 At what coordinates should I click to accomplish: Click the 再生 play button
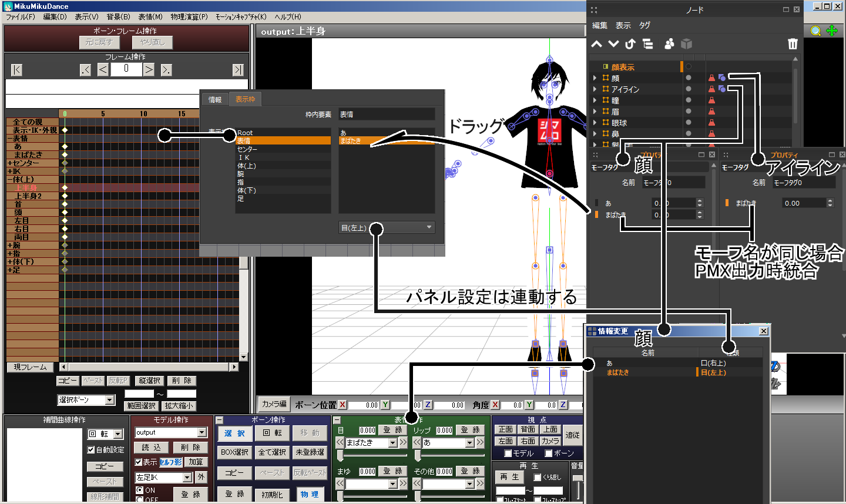509,477
